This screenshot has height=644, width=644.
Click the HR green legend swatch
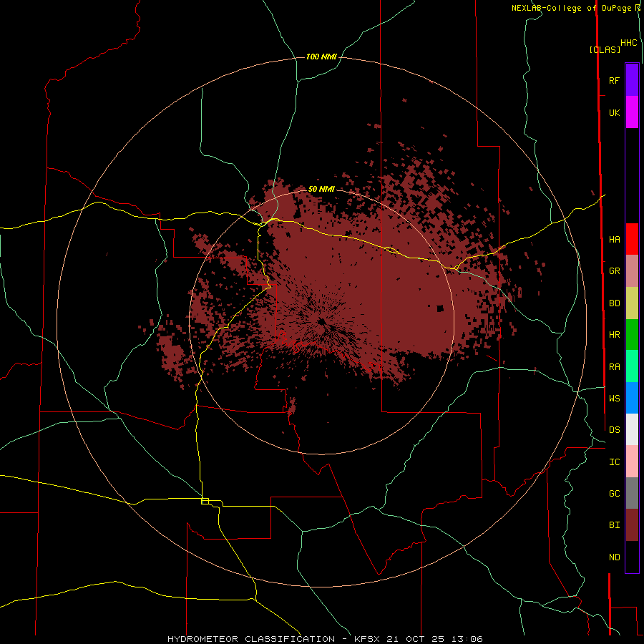pyautogui.click(x=632, y=335)
